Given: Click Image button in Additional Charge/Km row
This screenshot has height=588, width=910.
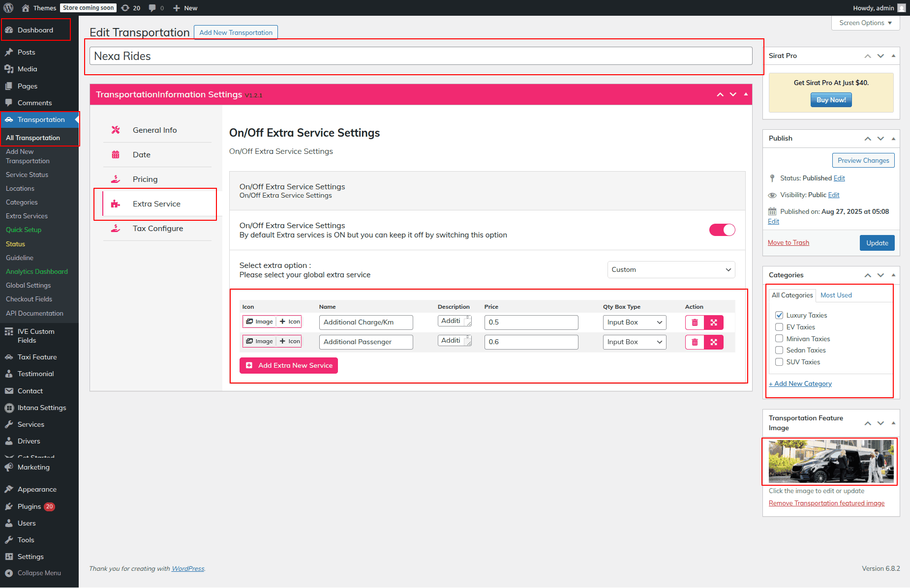Looking at the screenshot, I should pyautogui.click(x=260, y=322).
